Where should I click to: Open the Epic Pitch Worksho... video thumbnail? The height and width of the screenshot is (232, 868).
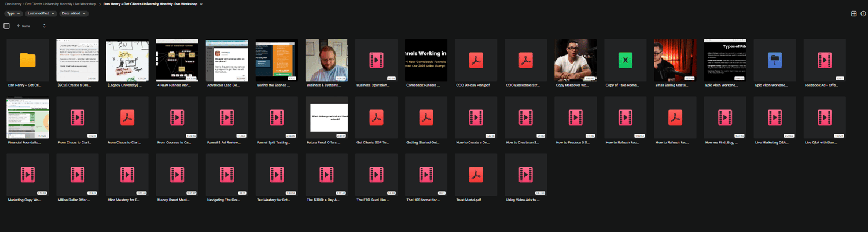point(724,60)
